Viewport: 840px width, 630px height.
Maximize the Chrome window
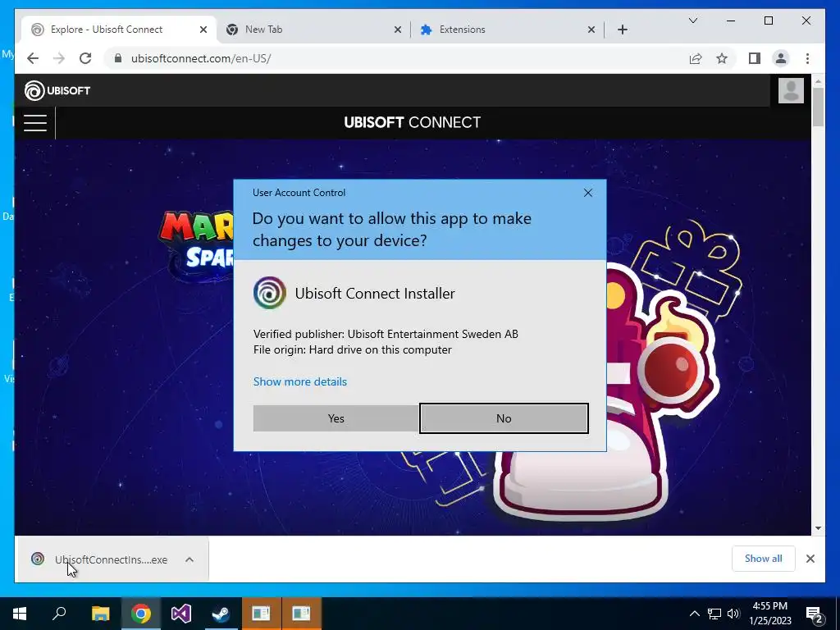pos(768,21)
